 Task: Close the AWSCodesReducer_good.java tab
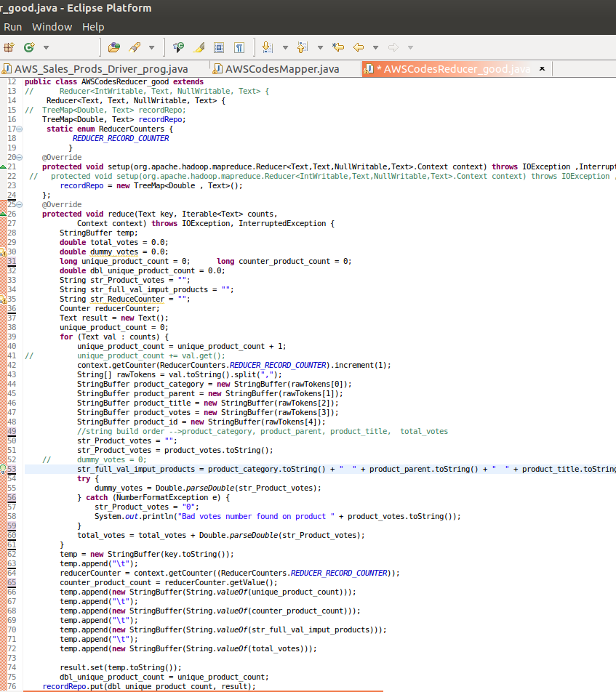coord(541,68)
